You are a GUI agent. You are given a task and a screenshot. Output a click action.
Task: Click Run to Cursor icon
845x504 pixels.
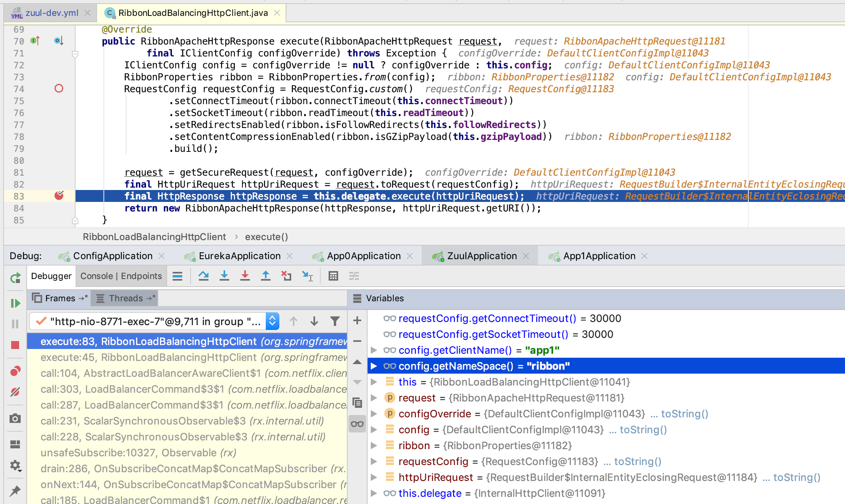point(307,276)
